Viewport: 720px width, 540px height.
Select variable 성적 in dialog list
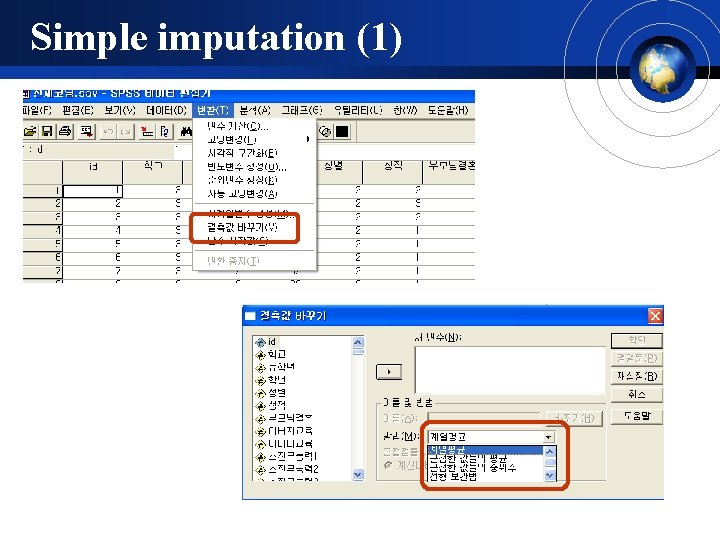[277, 405]
